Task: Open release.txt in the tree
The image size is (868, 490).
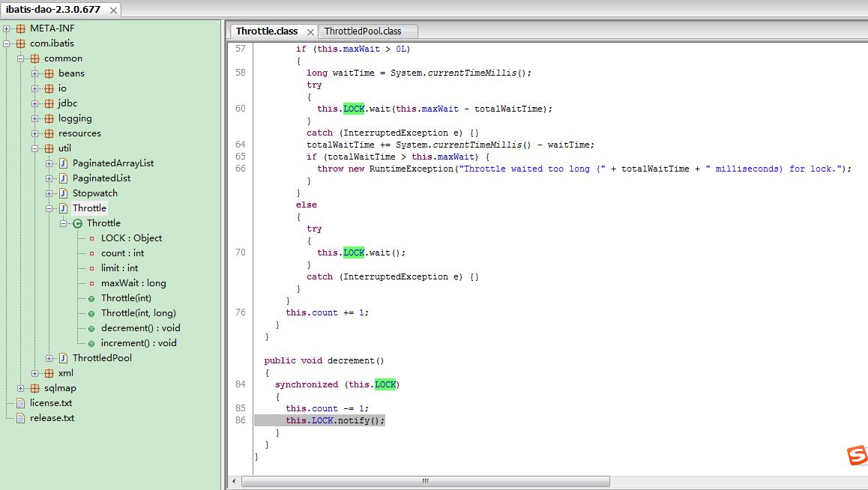Action: coord(52,418)
